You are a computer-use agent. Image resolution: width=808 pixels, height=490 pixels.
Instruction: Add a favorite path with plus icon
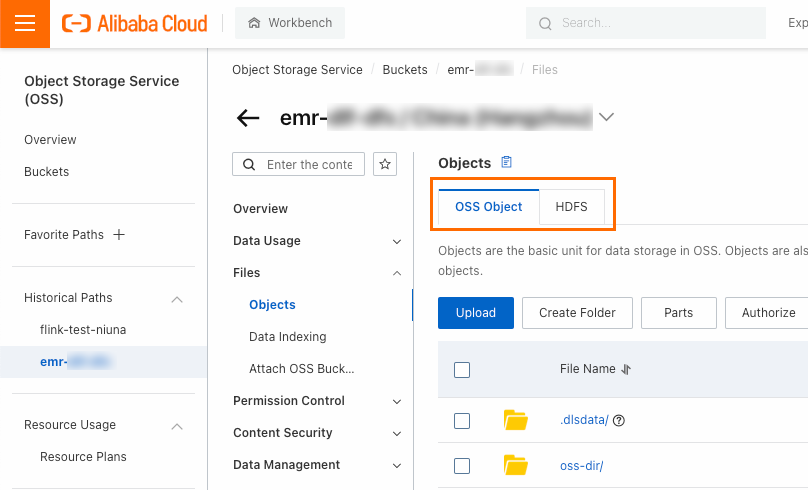point(119,235)
